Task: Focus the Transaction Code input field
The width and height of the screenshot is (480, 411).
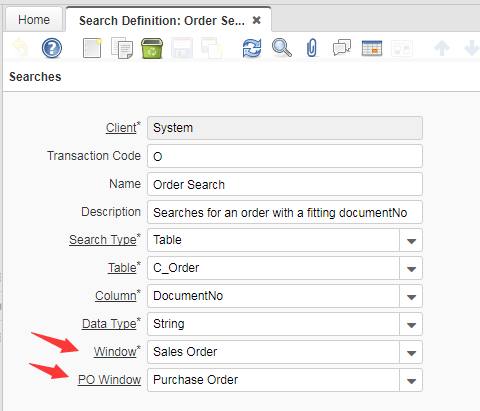Action: tap(285, 156)
